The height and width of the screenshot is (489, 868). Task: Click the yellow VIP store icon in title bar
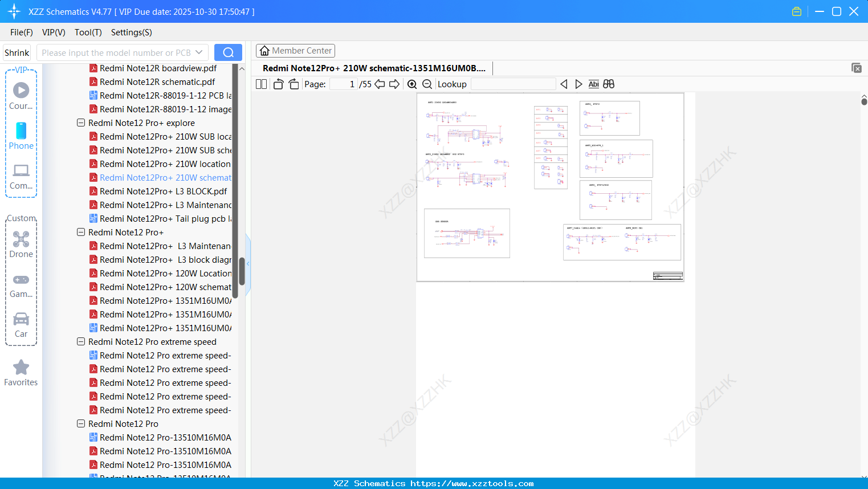(797, 11)
